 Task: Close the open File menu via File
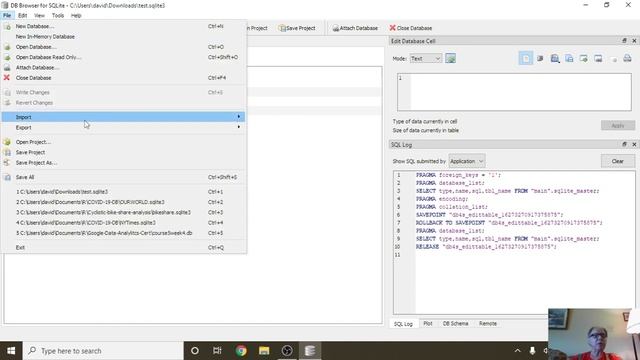(x=7, y=16)
